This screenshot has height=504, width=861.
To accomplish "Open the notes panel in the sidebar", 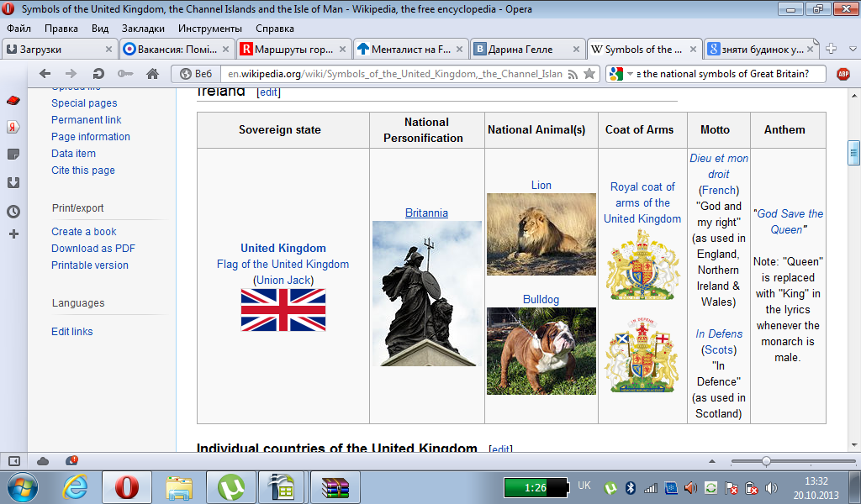I will click(13, 154).
